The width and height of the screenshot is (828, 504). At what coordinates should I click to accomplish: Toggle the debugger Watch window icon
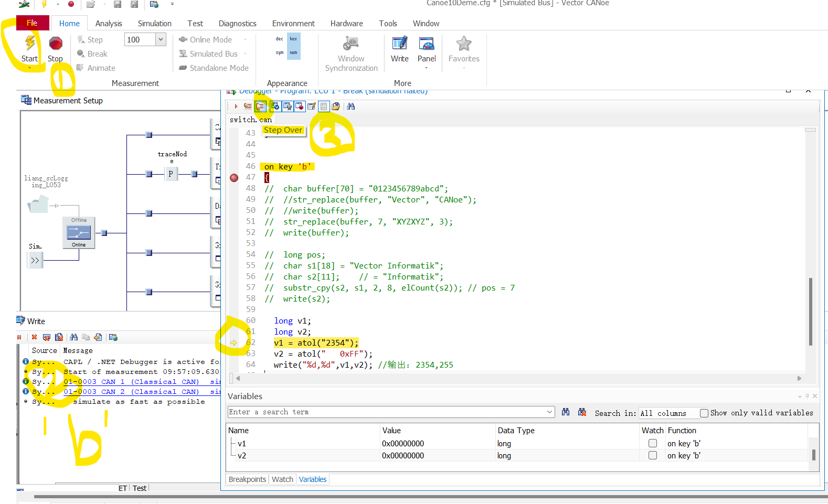287,106
